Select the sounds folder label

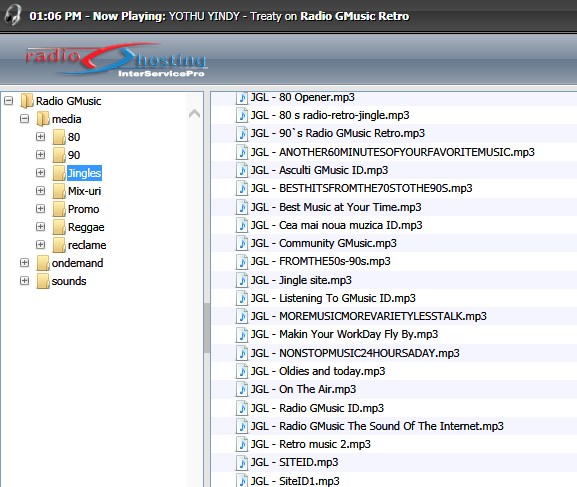[x=69, y=281]
